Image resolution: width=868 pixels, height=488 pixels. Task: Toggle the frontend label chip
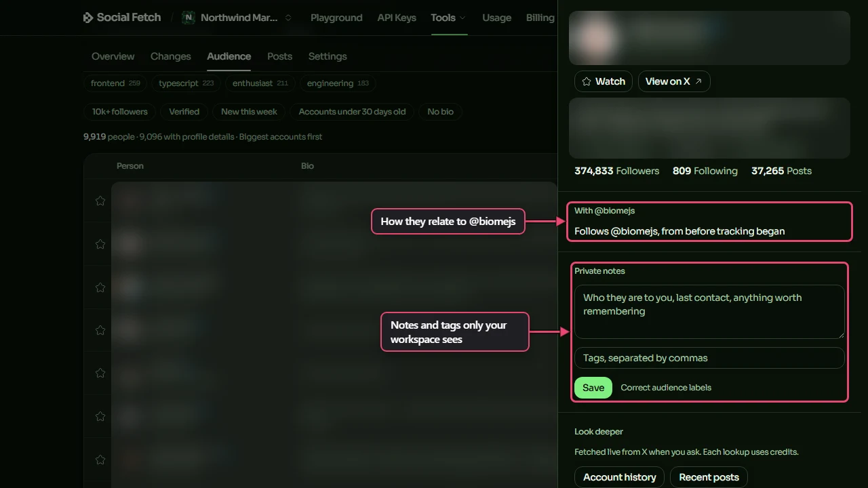click(115, 83)
